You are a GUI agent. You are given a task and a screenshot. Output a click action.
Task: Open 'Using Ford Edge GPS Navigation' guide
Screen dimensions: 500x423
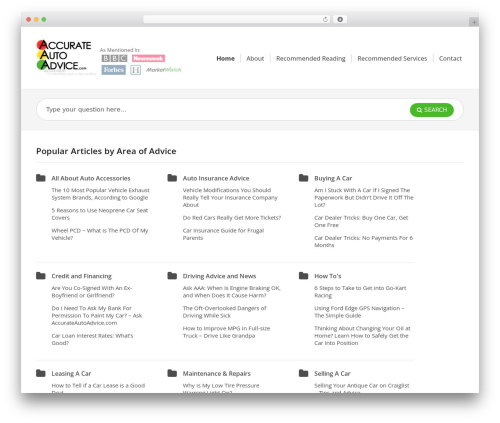359,312
